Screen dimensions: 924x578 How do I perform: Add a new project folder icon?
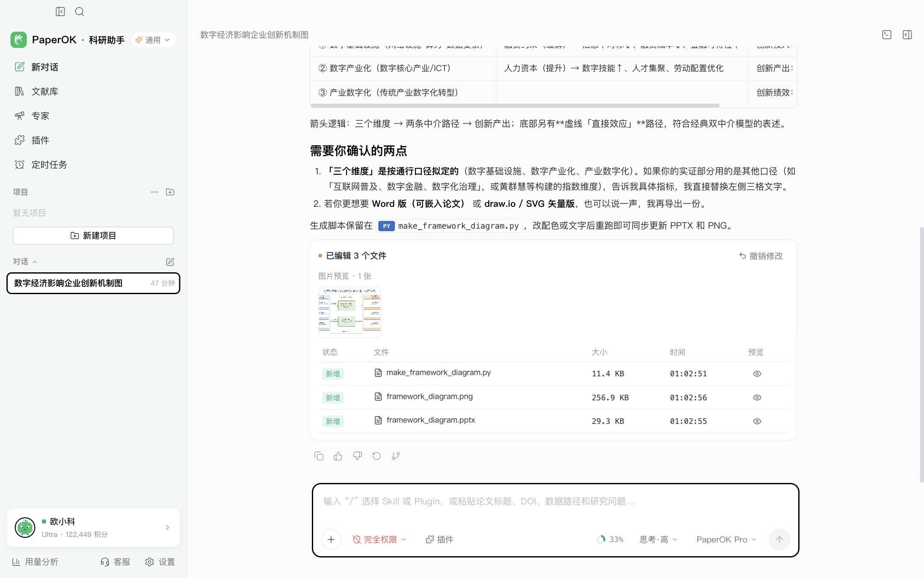tap(170, 192)
